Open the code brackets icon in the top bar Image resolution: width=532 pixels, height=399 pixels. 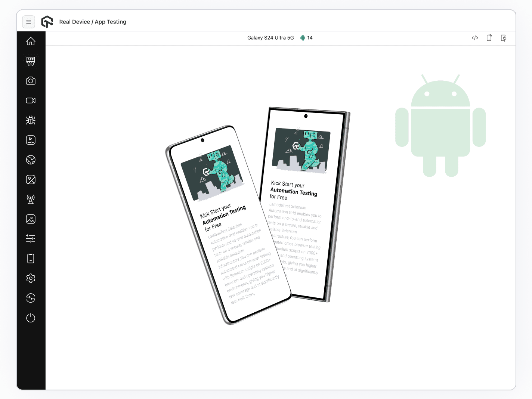click(x=475, y=38)
